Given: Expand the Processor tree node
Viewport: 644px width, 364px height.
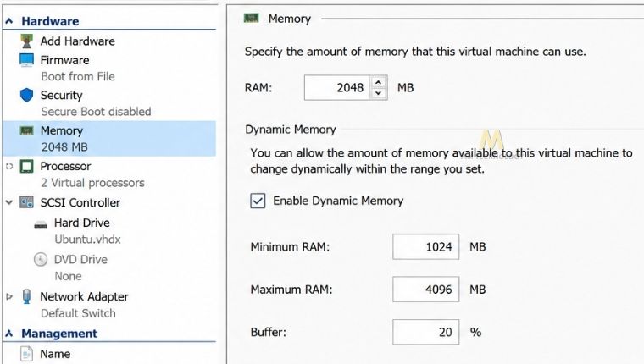Looking at the screenshot, I should point(9,166).
